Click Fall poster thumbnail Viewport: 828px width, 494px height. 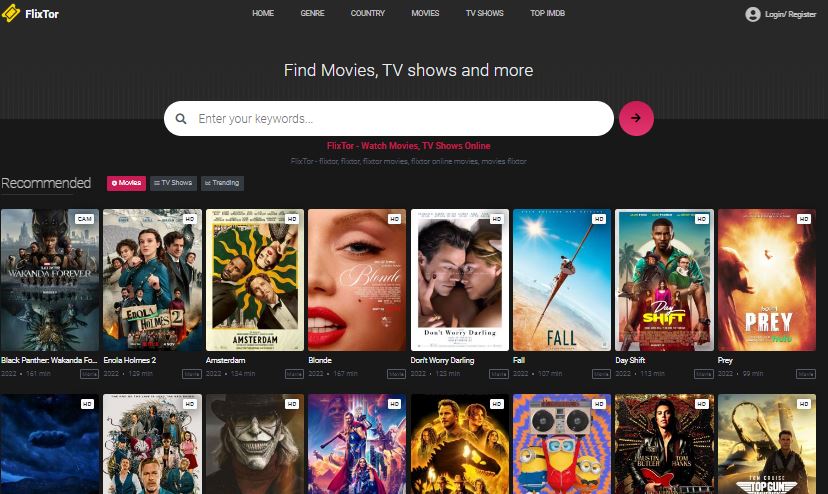(x=562, y=280)
